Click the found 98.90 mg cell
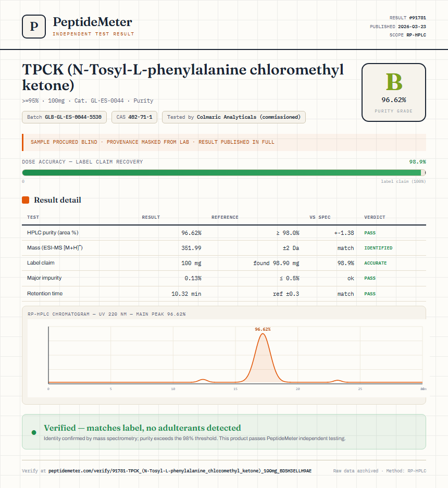 pos(276,263)
